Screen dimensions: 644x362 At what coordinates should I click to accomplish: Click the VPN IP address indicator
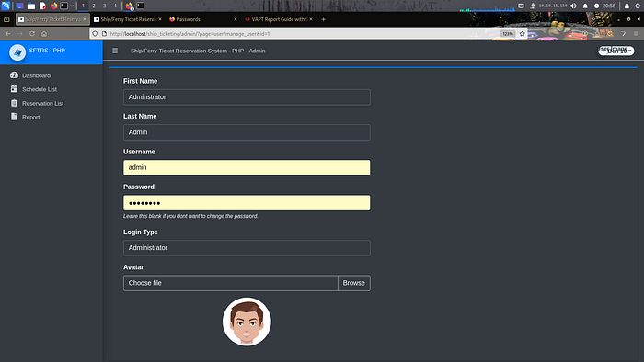[552, 6]
